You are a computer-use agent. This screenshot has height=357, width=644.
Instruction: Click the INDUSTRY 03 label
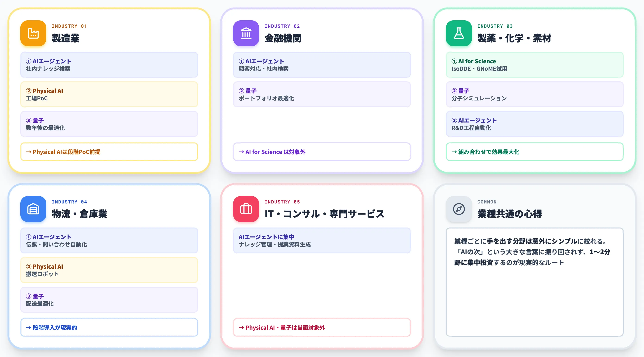495,26
